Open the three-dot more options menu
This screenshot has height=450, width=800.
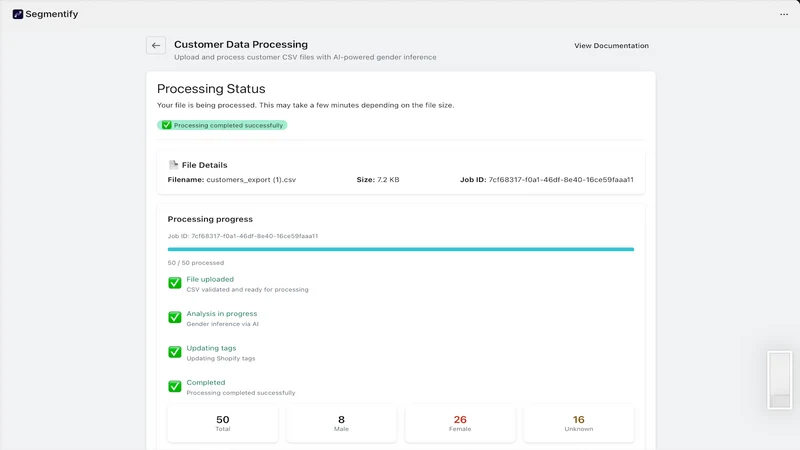pos(784,14)
